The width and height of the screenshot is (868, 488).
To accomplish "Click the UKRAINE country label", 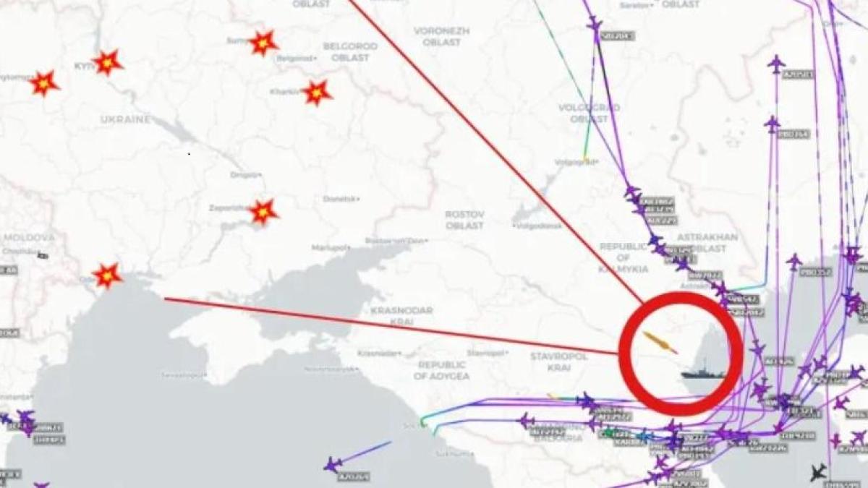I will click(x=125, y=119).
